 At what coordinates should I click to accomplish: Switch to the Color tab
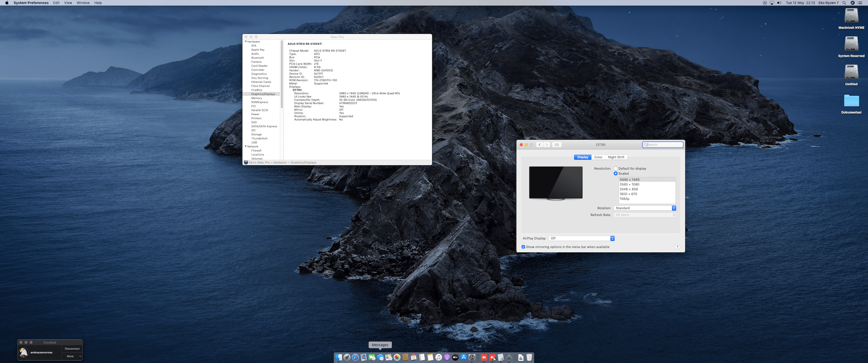(598, 157)
